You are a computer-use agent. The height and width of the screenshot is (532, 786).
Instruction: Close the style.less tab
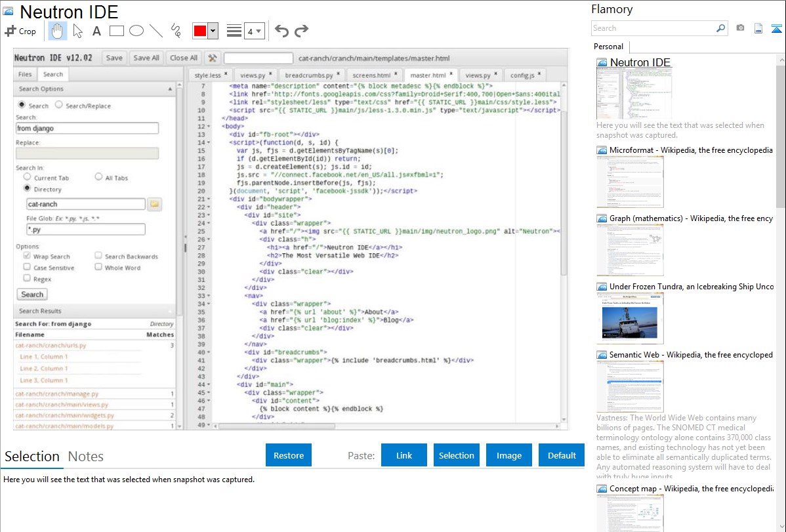coord(226,73)
